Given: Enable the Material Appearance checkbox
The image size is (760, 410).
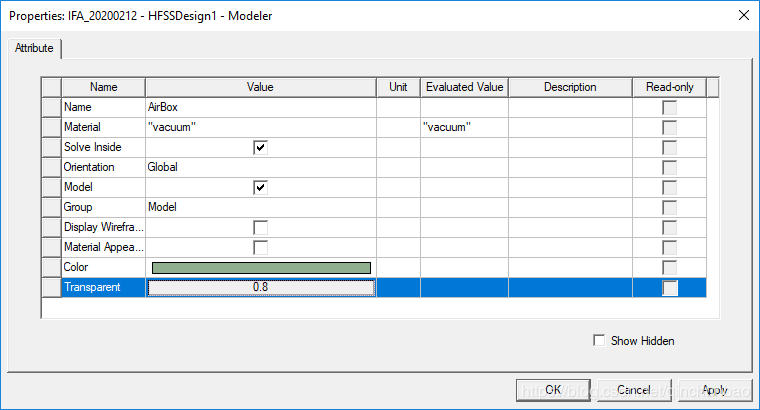Looking at the screenshot, I should click(260, 248).
